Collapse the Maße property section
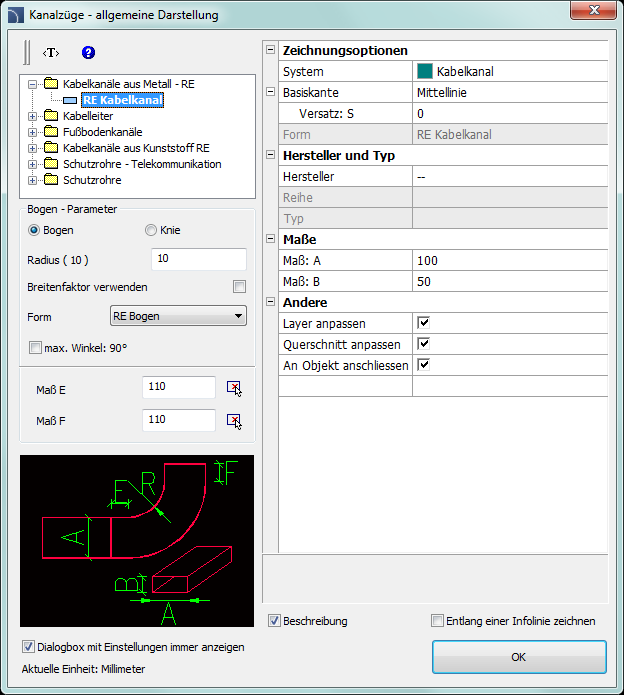 pyautogui.click(x=270, y=240)
